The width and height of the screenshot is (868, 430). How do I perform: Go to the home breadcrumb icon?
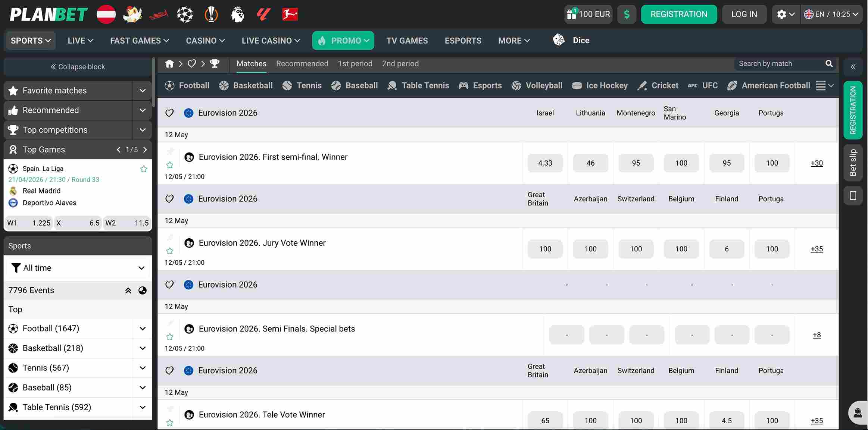169,64
